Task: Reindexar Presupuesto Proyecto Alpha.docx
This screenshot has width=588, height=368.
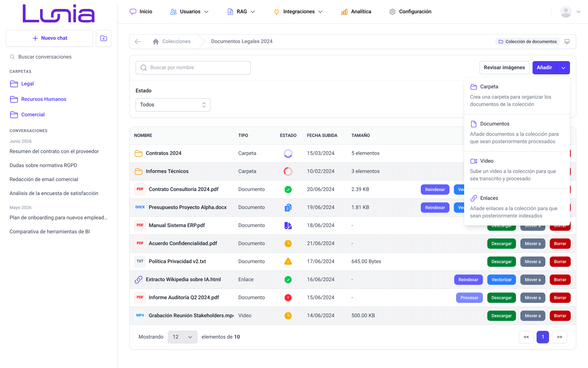Action: click(x=435, y=208)
